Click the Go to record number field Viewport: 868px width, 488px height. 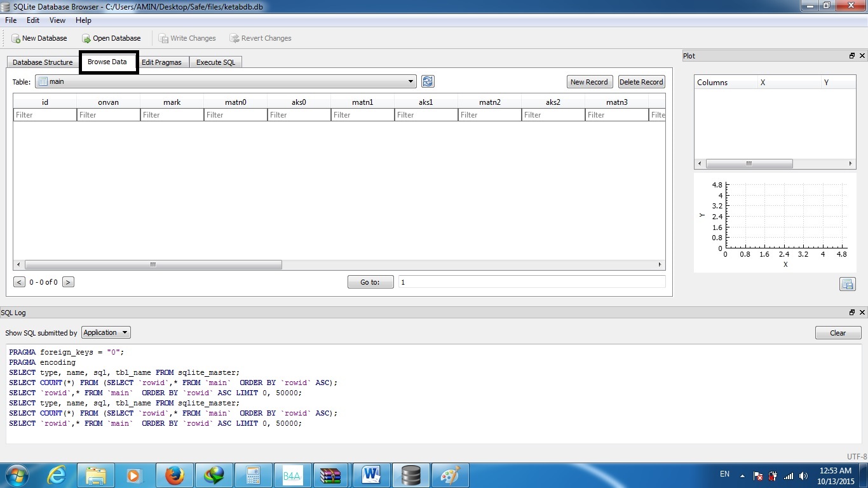pyautogui.click(x=532, y=282)
